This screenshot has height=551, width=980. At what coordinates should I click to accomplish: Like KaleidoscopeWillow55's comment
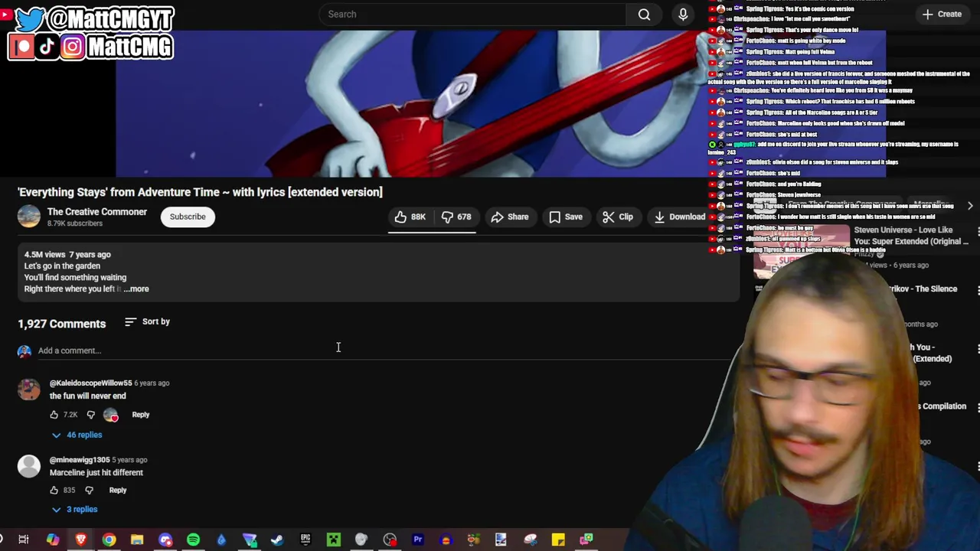click(54, 414)
